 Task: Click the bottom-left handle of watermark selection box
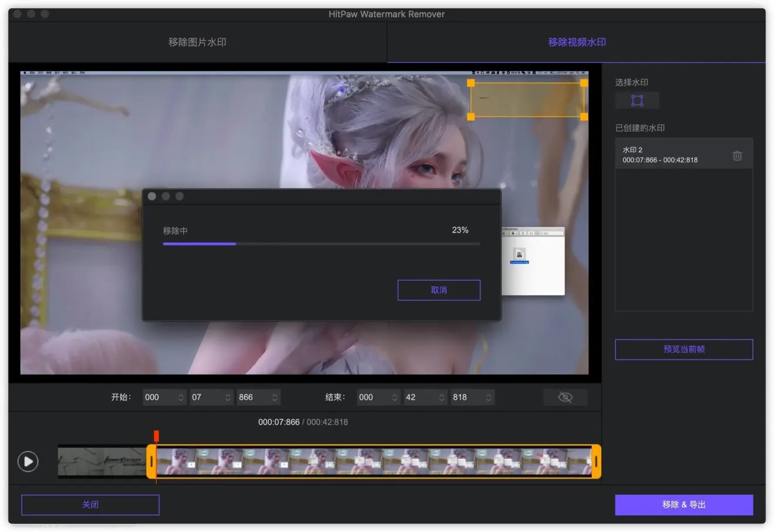(470, 117)
